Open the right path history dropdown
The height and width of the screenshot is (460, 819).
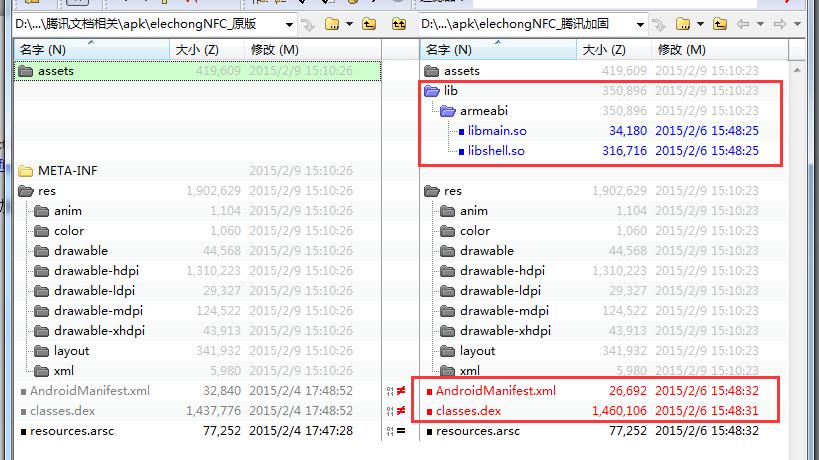(640, 25)
